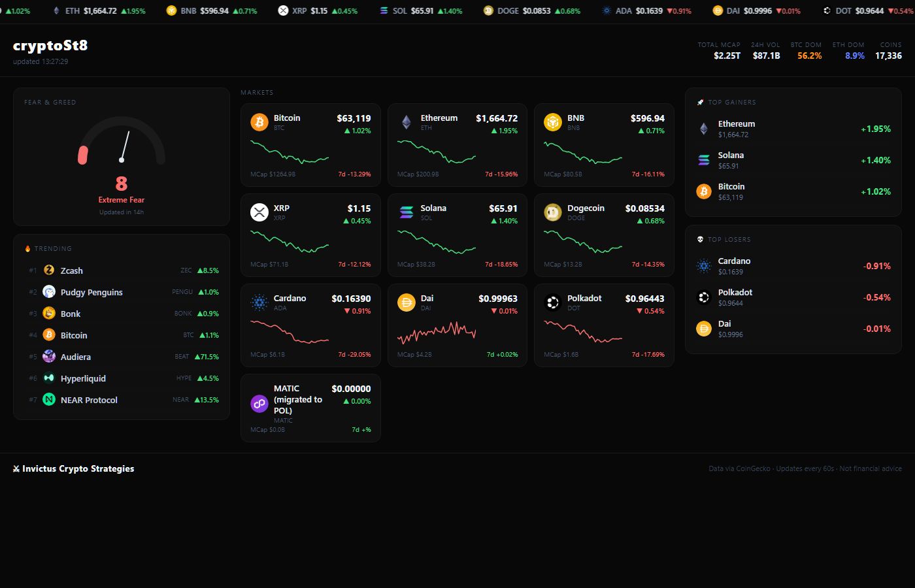Click the NEAR Protocol icon in Trending
Screen dimensions: 915x588
coord(49,399)
